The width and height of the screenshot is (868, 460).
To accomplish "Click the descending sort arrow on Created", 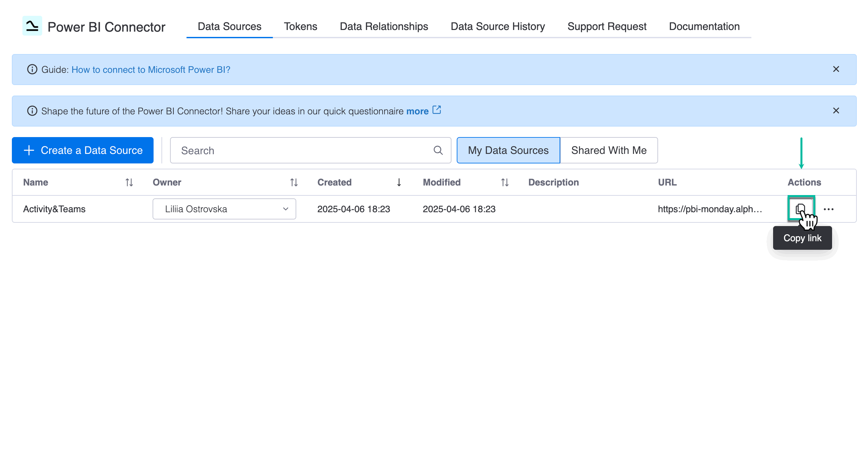I will (x=399, y=182).
